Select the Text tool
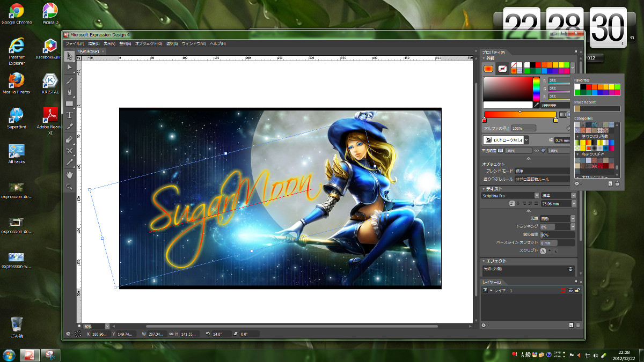644x362 pixels. (69, 115)
